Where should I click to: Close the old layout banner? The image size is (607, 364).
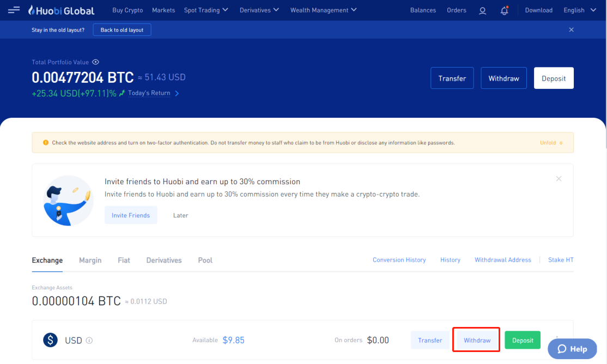(x=571, y=30)
